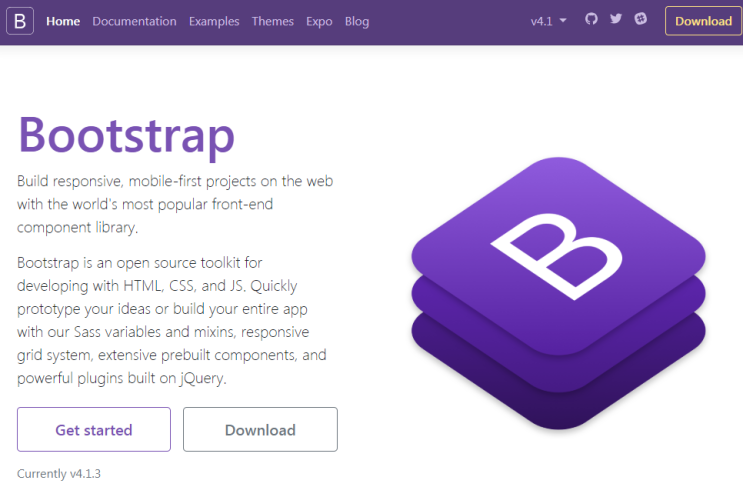The width and height of the screenshot is (743, 487).
Task: Open the Themes nav item
Action: point(272,21)
